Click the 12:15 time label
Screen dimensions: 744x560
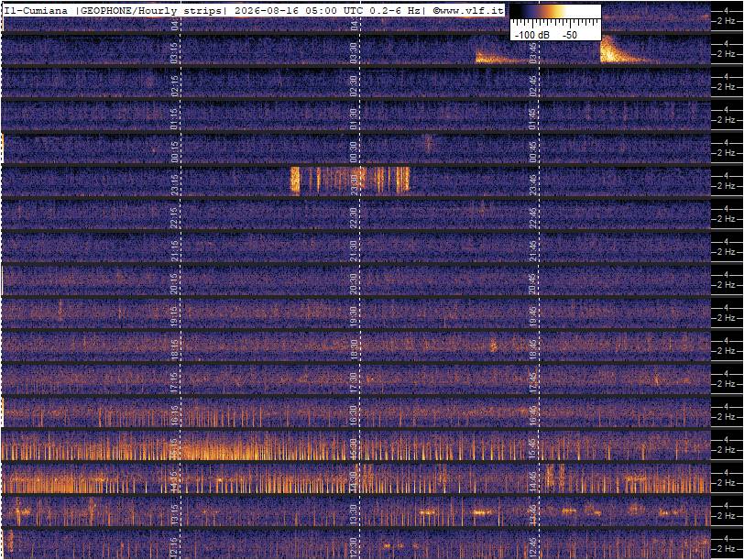[174, 548]
